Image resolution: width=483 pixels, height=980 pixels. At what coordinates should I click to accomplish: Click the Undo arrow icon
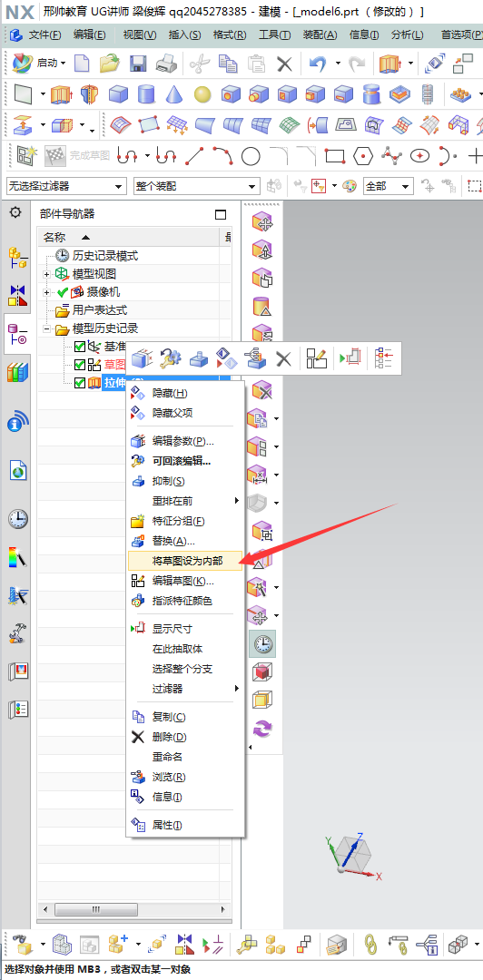318,64
